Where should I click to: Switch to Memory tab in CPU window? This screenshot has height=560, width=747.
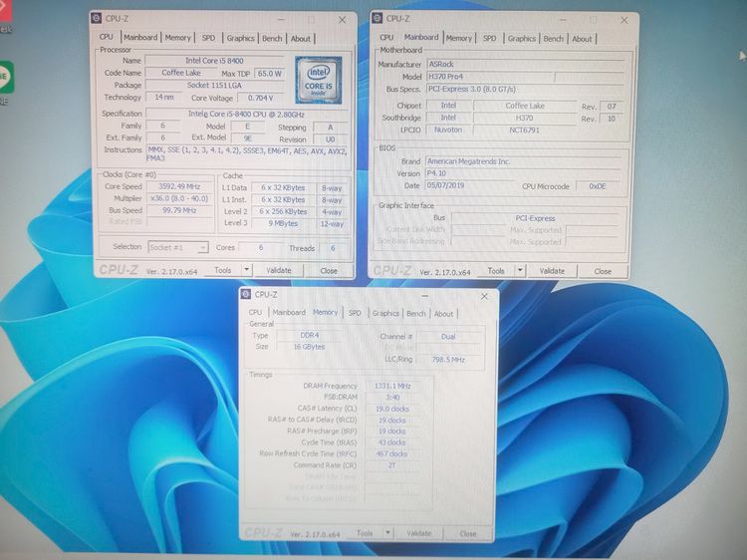177,38
